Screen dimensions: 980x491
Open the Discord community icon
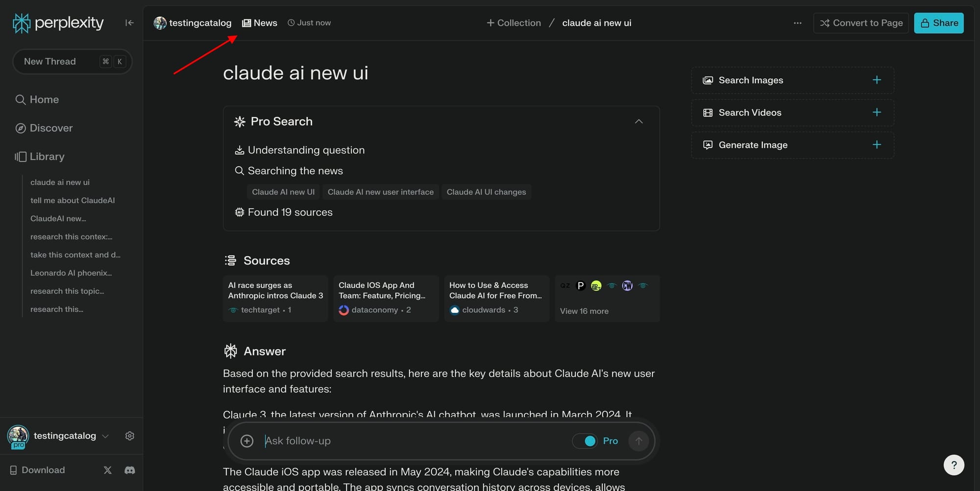pyautogui.click(x=130, y=470)
